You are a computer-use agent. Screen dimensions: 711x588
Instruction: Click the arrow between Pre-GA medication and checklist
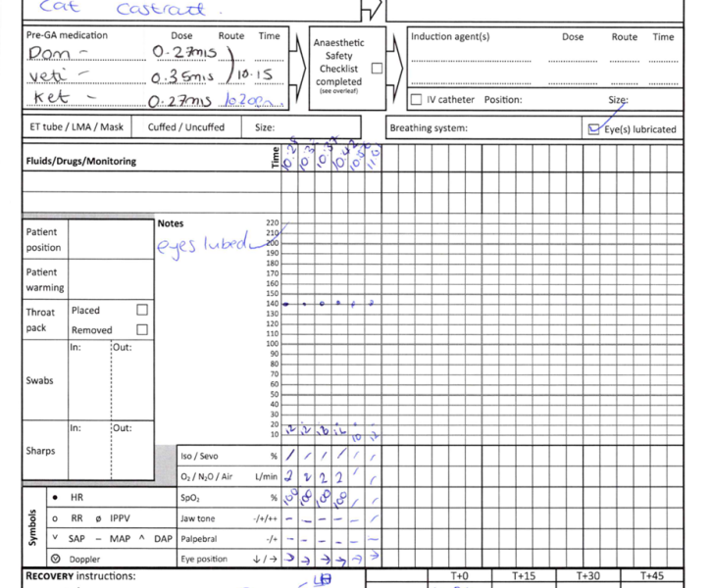click(x=298, y=68)
